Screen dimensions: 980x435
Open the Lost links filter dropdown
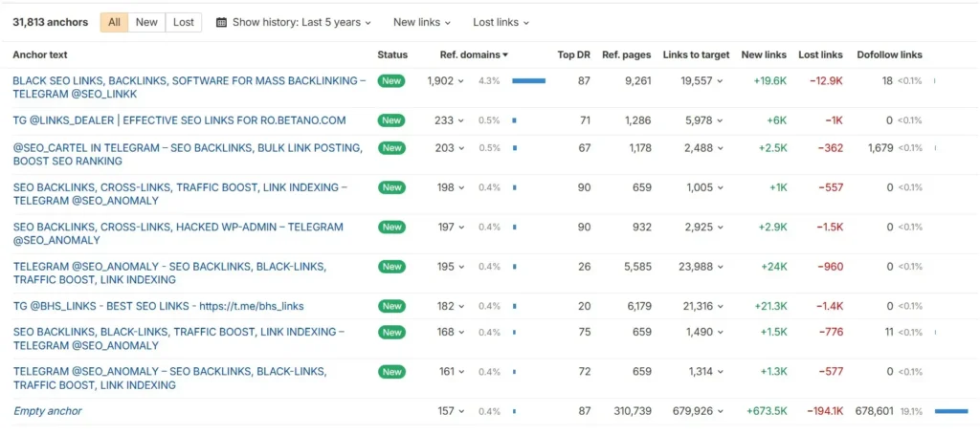click(x=501, y=22)
